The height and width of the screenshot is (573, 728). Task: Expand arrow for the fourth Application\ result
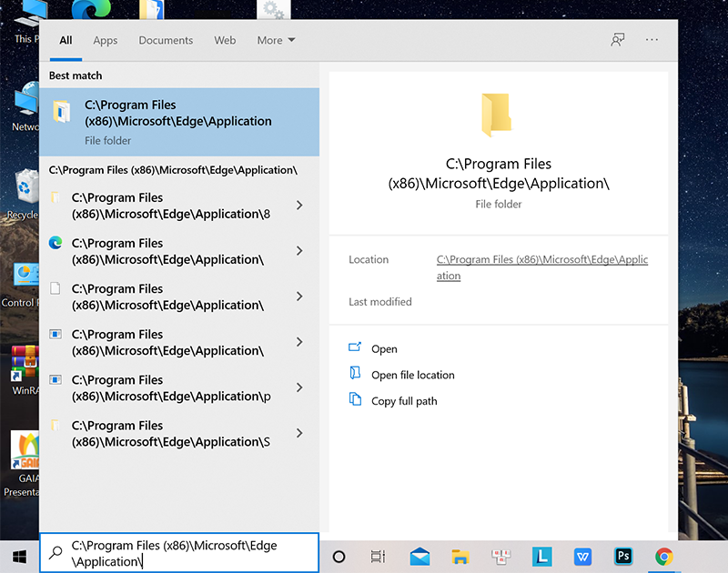pos(299,342)
